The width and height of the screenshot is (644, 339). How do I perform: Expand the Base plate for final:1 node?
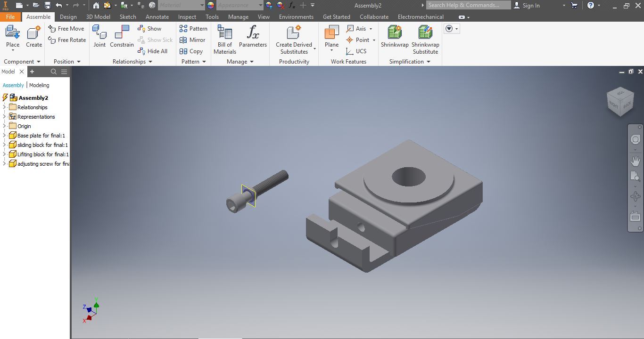5,136
